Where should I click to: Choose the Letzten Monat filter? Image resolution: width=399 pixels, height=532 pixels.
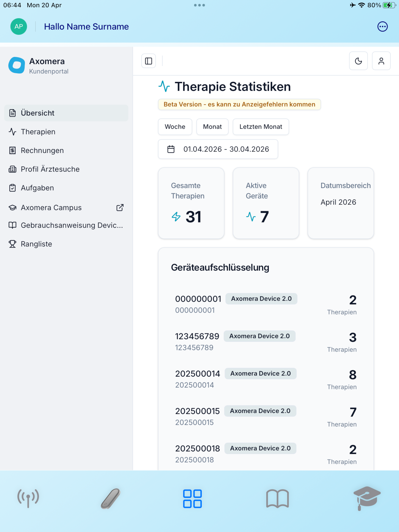(x=261, y=127)
